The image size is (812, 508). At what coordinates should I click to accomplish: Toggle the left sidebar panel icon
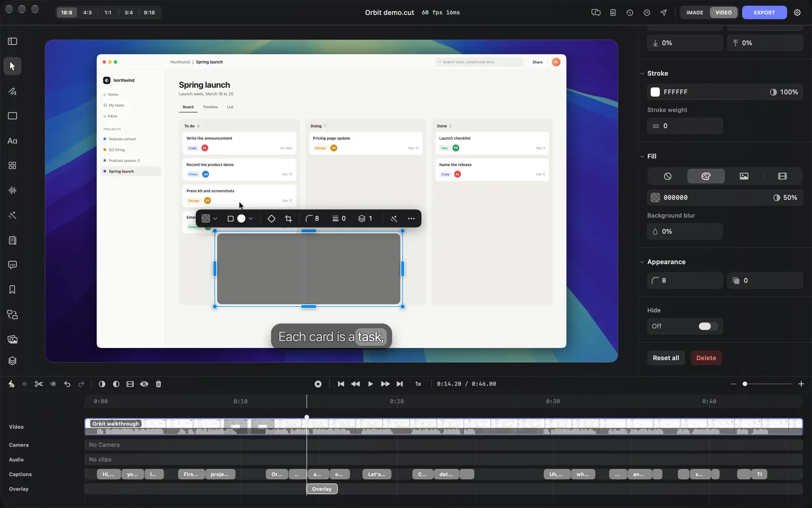click(13, 41)
